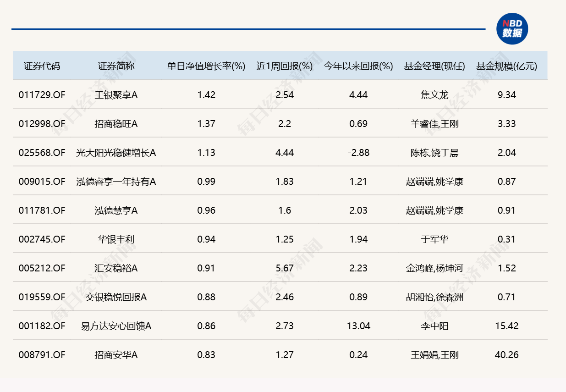Viewport: 566px width, 392px height.
Task: Click the 今年以来回报(%) column header
Action: 358,66
